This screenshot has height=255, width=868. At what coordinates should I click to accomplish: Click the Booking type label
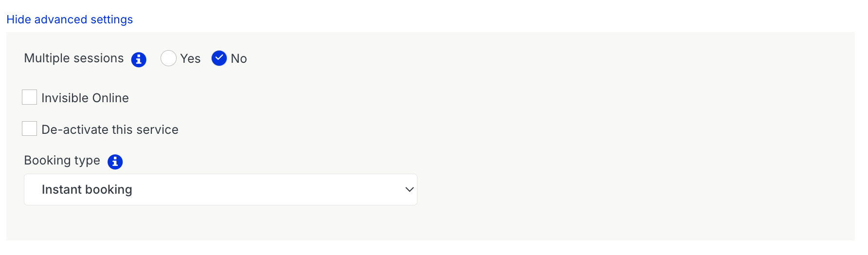click(x=62, y=161)
